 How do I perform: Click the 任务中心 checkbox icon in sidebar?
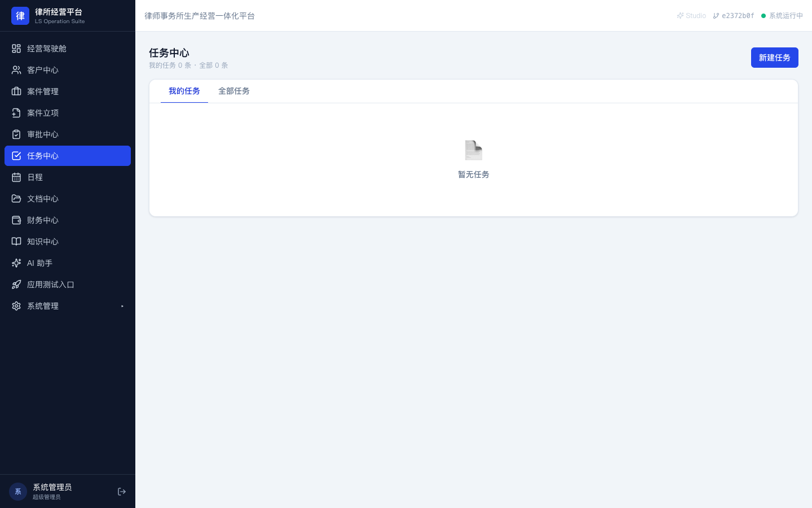[16, 156]
